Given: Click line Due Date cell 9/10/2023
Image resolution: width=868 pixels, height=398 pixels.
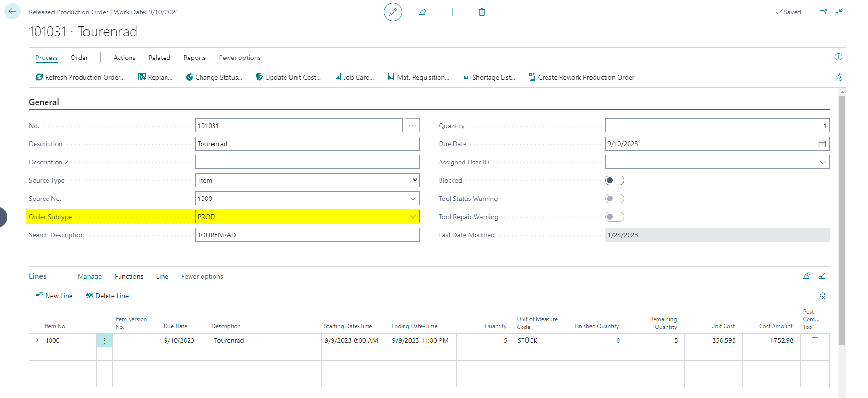Looking at the screenshot, I should pos(185,340).
